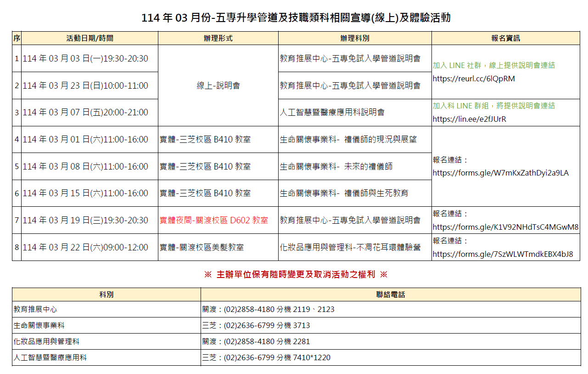Viewport: 588px width, 374px height.
Task: Open the forms.gle/K1V92NHdTsC4MGwM8 registration link
Action: [x=505, y=227]
